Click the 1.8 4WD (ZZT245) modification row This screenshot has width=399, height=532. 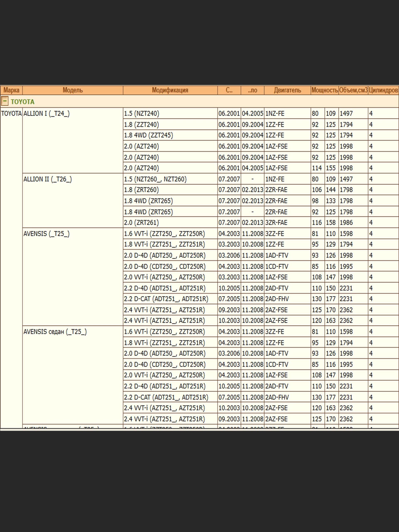click(x=148, y=135)
